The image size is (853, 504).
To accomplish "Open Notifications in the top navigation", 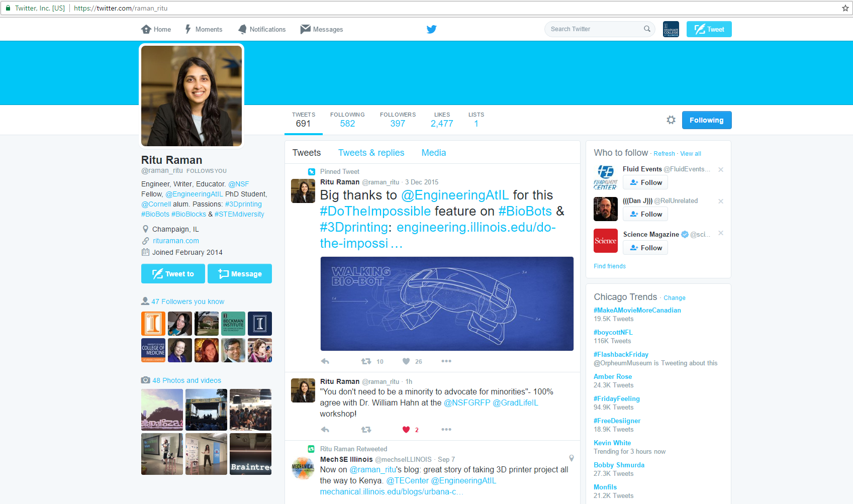I will 262,29.
